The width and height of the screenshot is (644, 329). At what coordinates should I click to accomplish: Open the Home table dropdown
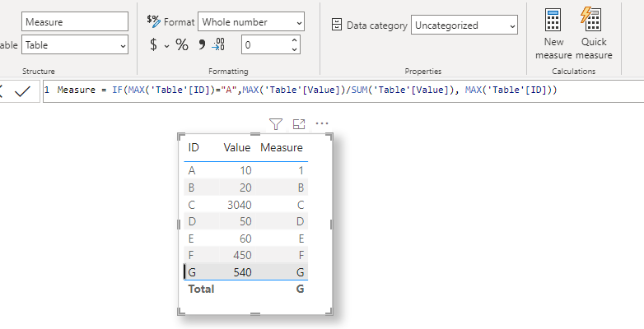[x=75, y=44]
